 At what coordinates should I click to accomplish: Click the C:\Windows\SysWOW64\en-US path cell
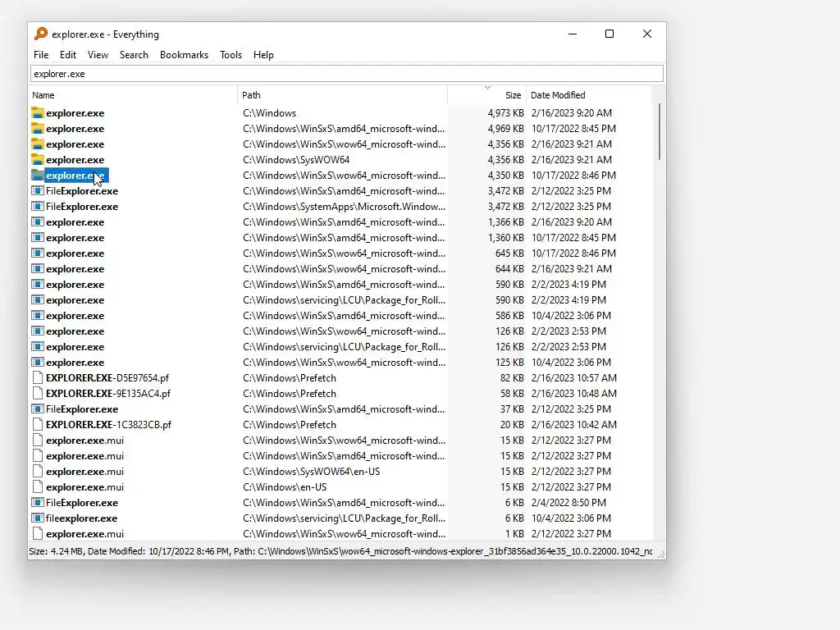(x=311, y=472)
